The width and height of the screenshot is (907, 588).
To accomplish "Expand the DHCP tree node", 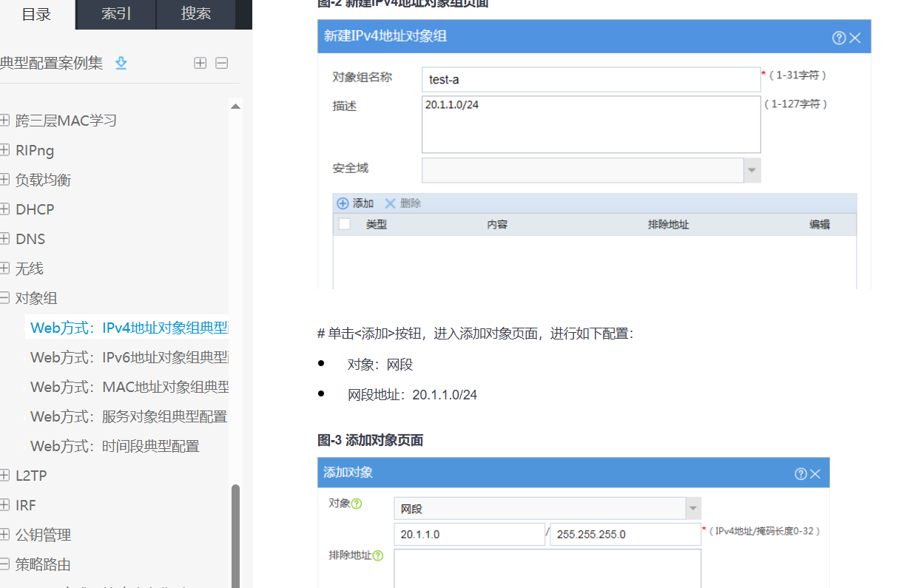I will 5,209.
